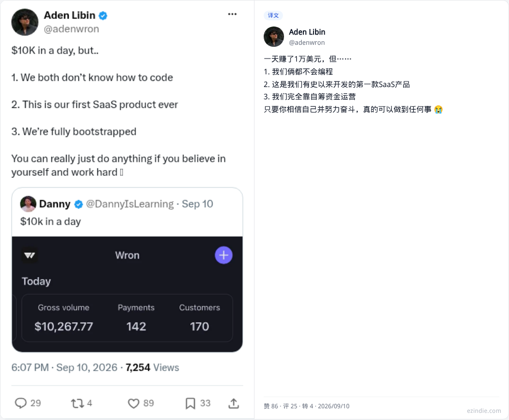Open Danny's avatar in quoted tweet
509x420 pixels.
28,204
